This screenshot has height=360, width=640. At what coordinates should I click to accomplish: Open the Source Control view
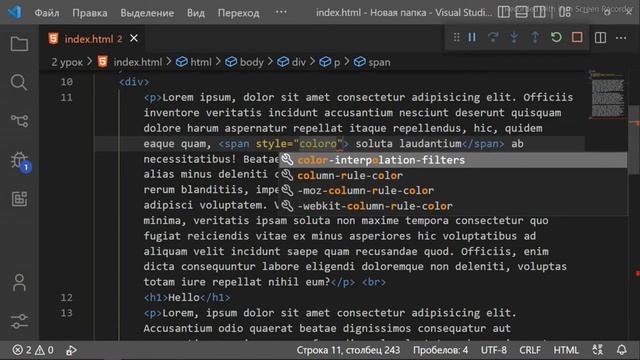click(19, 120)
